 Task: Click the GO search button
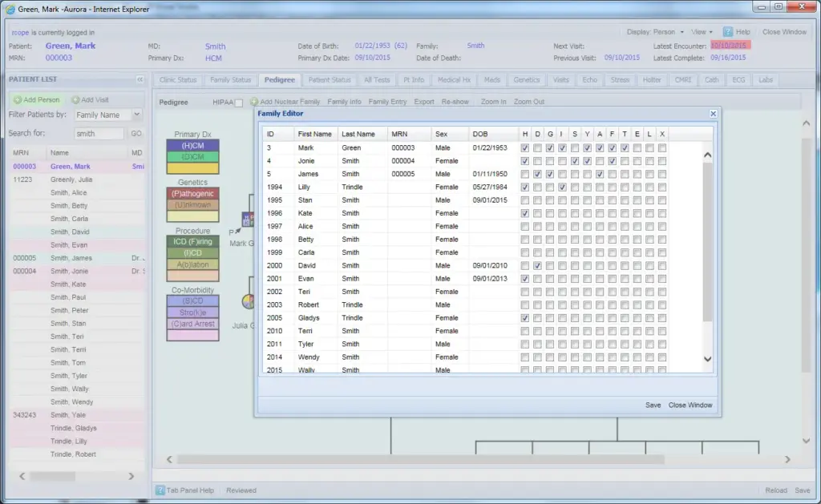[136, 134]
